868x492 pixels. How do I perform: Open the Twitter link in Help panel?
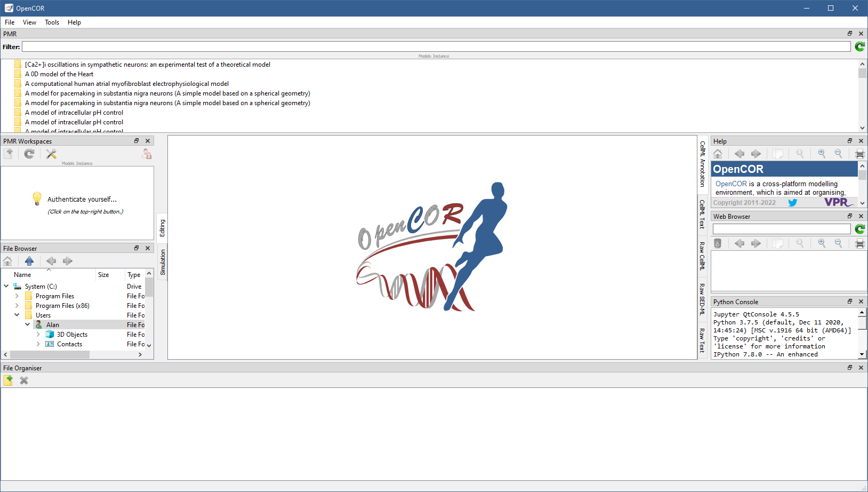pos(793,203)
